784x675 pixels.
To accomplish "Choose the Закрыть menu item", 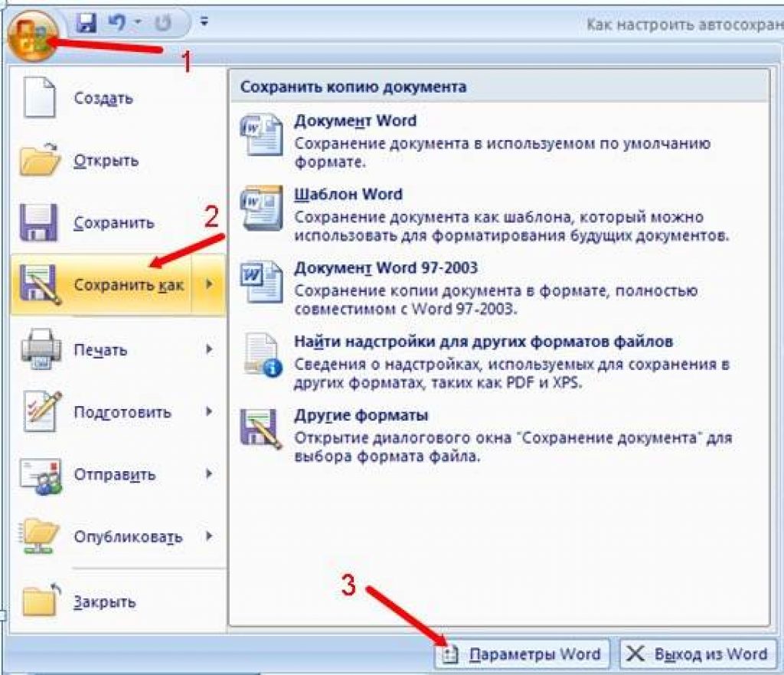I will coord(117,601).
